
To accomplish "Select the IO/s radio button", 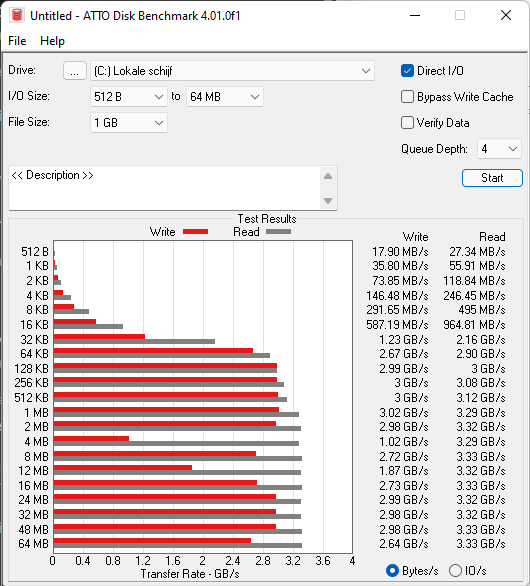I will (x=455, y=571).
